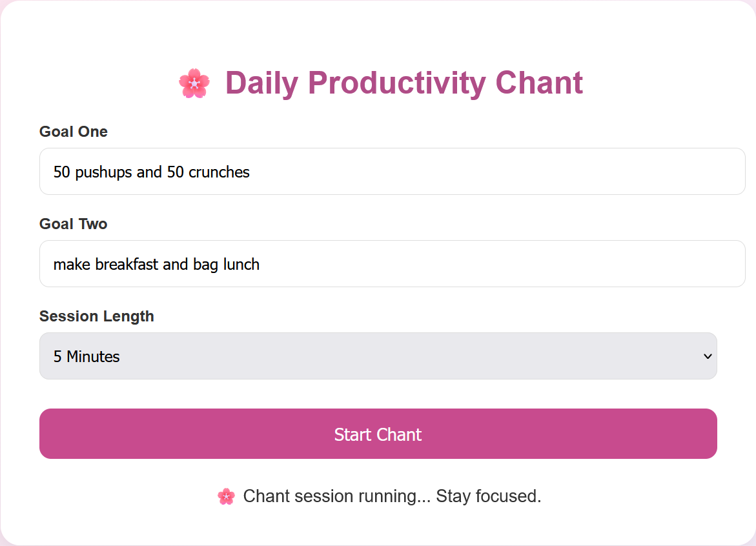
Task: Click the Goal Two label
Action: click(x=74, y=224)
